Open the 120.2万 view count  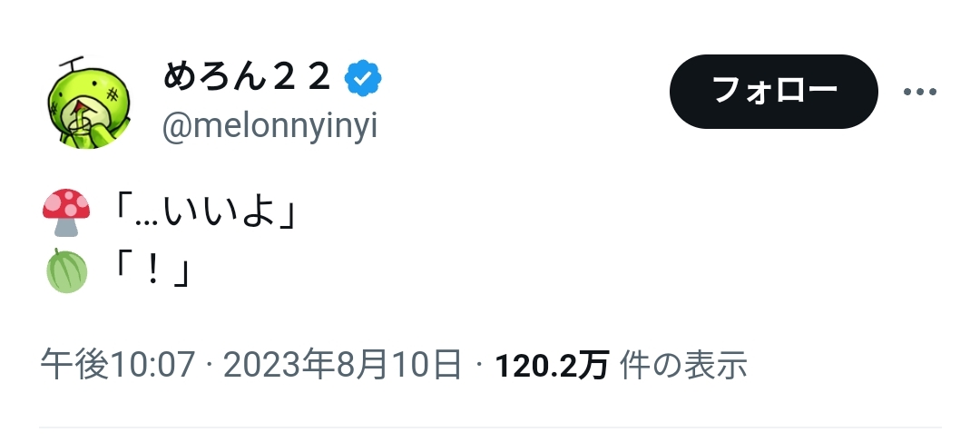pos(552,366)
